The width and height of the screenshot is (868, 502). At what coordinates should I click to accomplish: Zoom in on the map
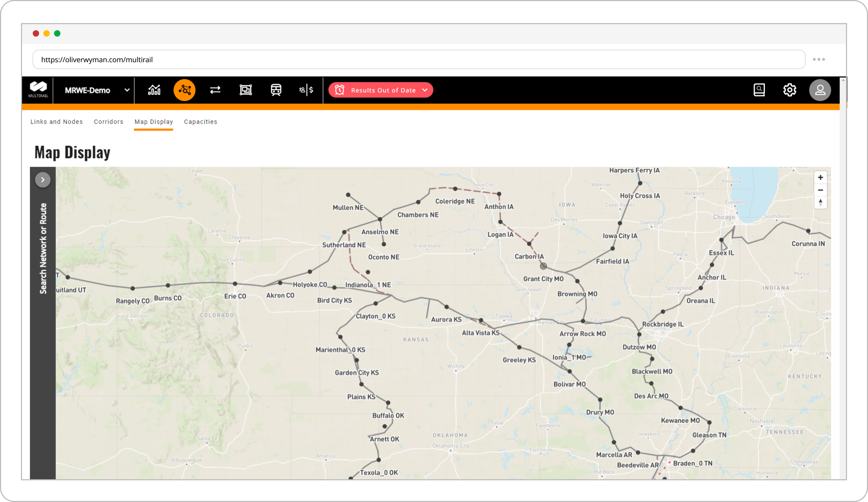(820, 177)
